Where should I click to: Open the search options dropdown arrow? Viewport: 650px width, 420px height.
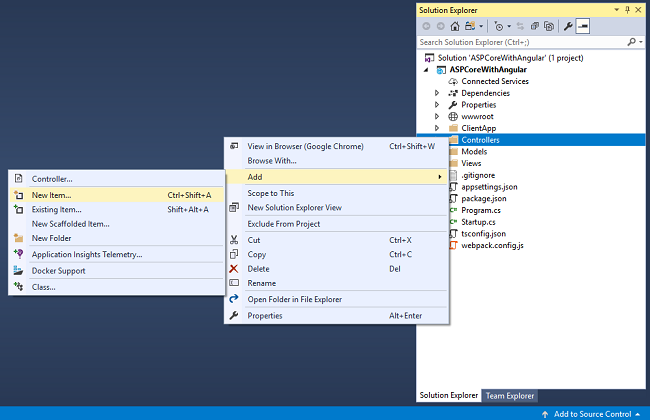(641, 42)
